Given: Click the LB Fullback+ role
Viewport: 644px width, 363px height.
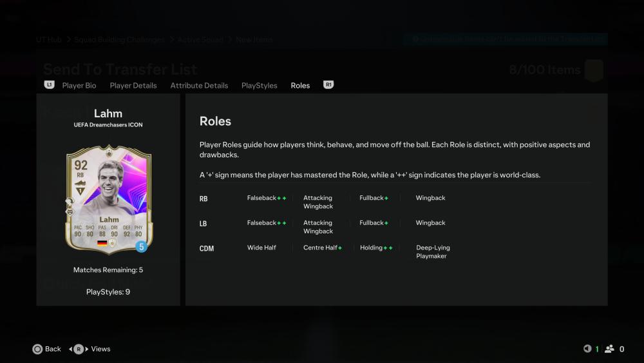Looking at the screenshot, I should point(374,223).
